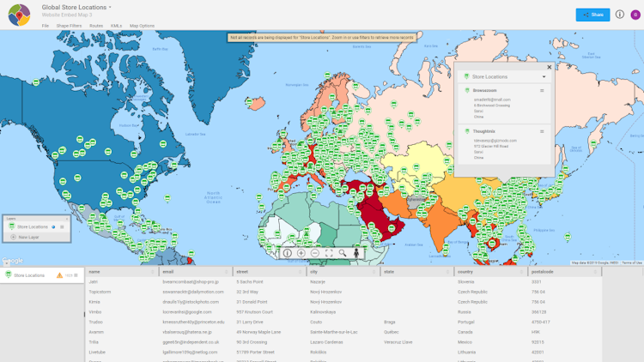This screenshot has height=362, width=644.
Task: Collapse the data table with arrow toggle
Action: tap(6, 263)
